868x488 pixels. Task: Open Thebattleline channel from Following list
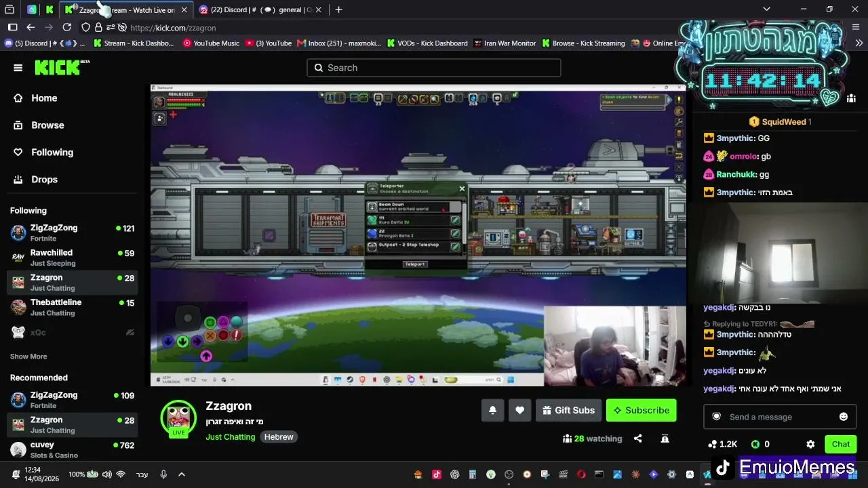pos(72,308)
